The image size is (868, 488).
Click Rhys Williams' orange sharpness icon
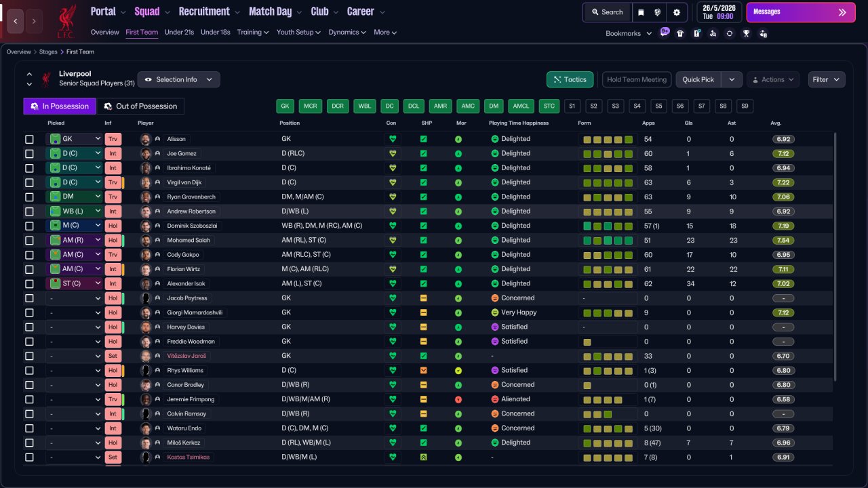click(x=424, y=370)
